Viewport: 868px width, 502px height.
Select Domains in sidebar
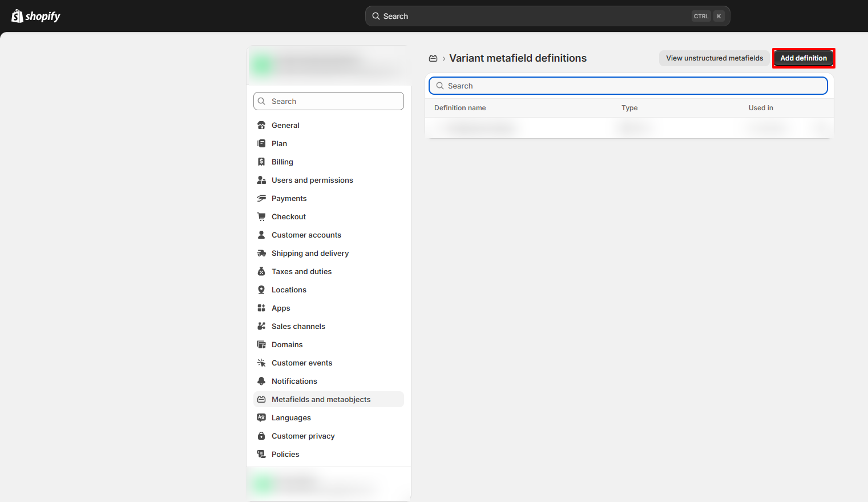coord(329,344)
